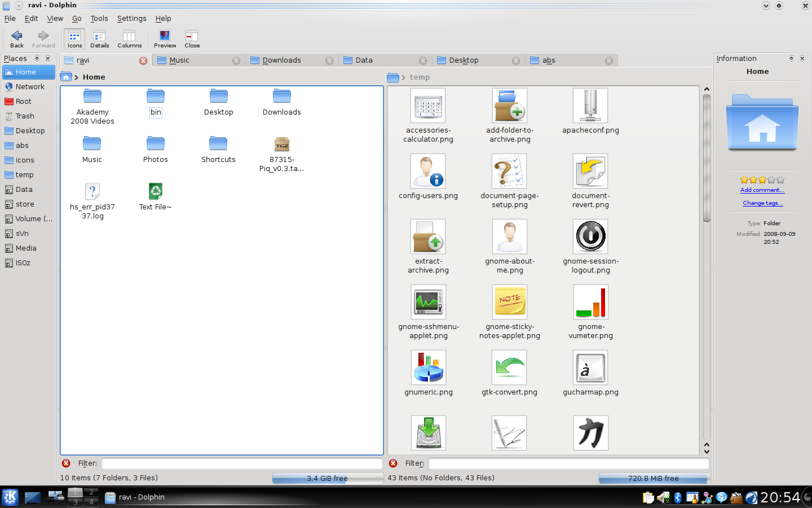Click the Change tags link

(763, 203)
